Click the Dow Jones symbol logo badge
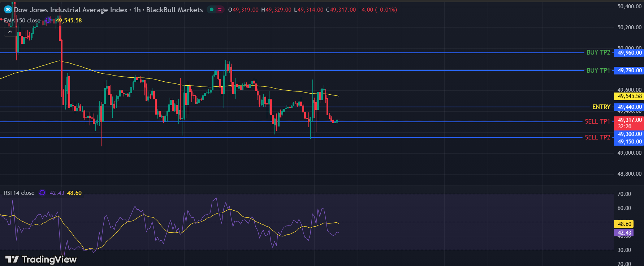644x266 pixels. point(8,10)
